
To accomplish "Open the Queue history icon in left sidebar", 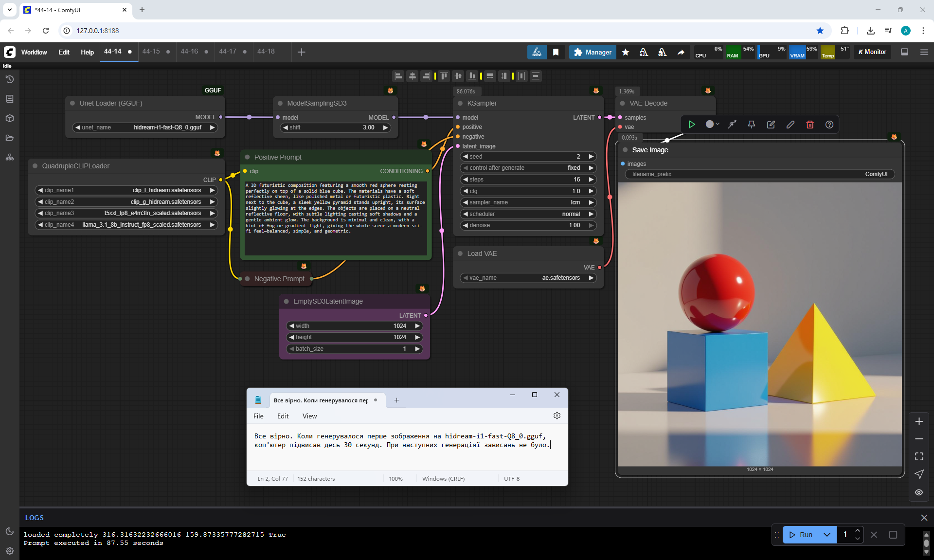I will click(x=10, y=79).
